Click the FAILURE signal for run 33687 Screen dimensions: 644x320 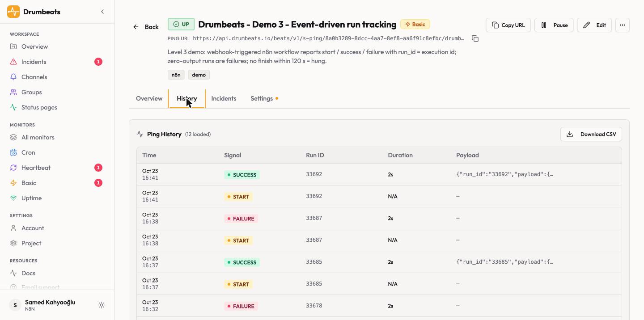tap(241, 219)
